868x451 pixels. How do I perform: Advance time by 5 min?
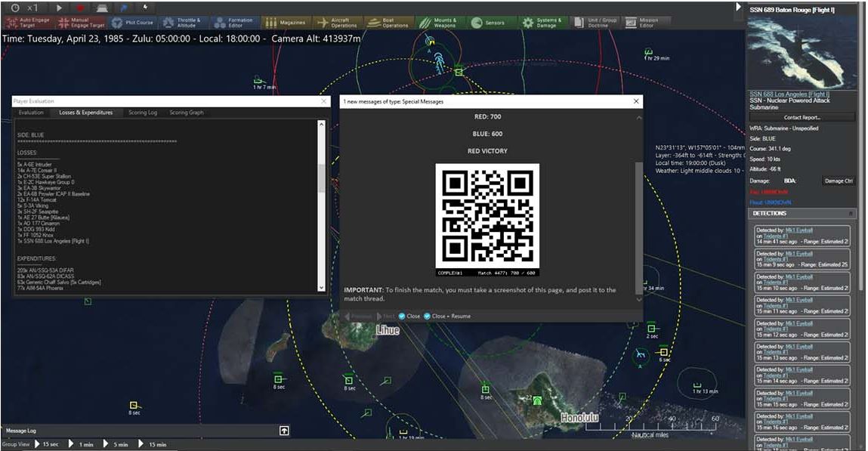click(x=116, y=444)
